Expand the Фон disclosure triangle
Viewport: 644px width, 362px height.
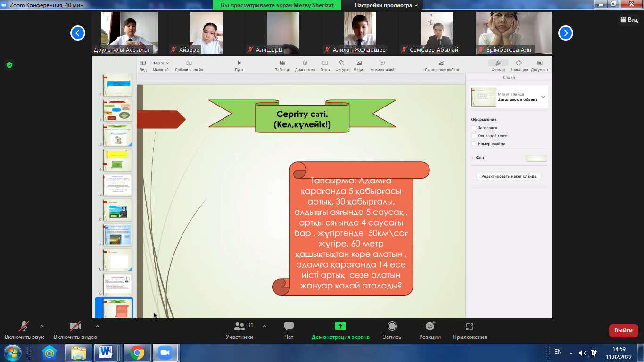tap(472, 158)
